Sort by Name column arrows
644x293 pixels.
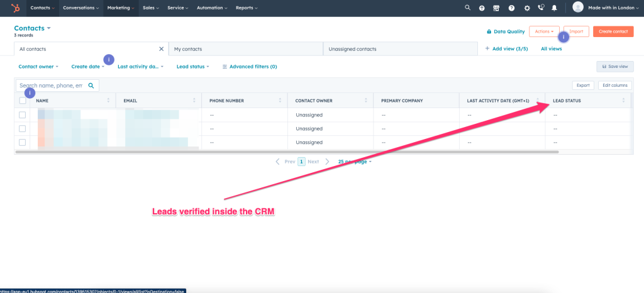click(108, 101)
